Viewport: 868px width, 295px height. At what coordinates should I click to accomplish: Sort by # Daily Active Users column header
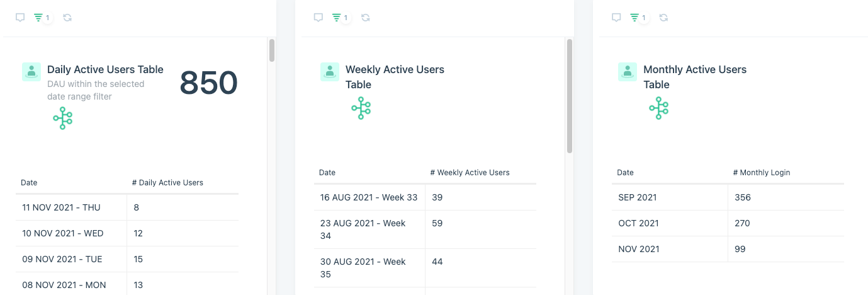[x=167, y=183]
